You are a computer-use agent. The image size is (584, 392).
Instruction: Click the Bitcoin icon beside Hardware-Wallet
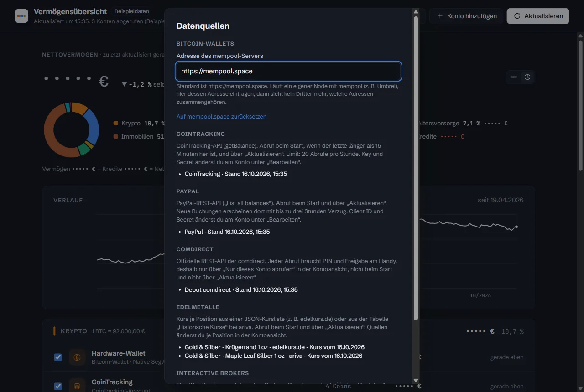tap(77, 357)
